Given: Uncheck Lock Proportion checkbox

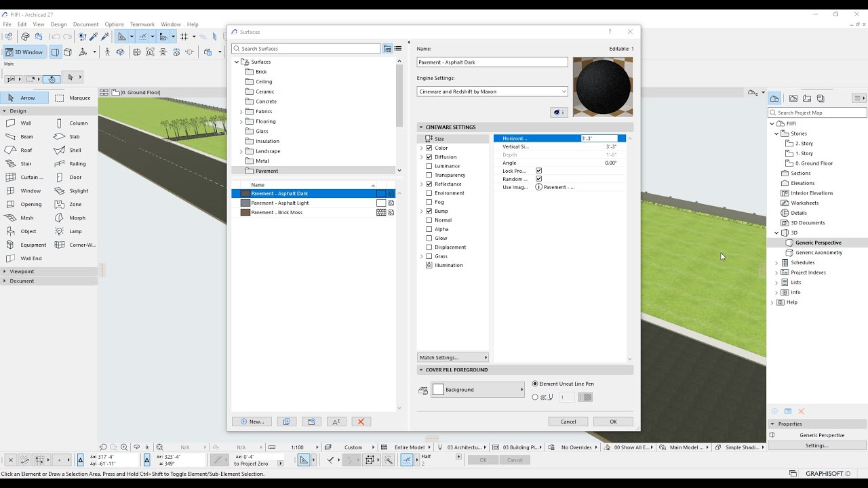Looking at the screenshot, I should 539,171.
